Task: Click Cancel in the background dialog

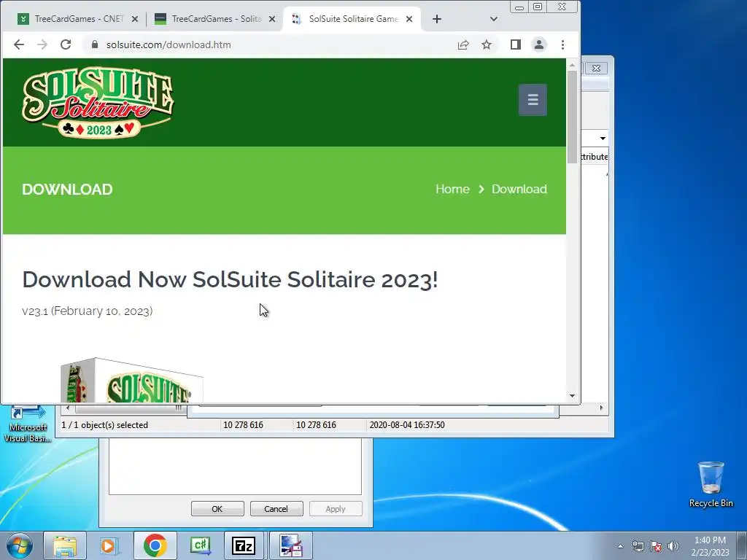Action: coord(276,508)
